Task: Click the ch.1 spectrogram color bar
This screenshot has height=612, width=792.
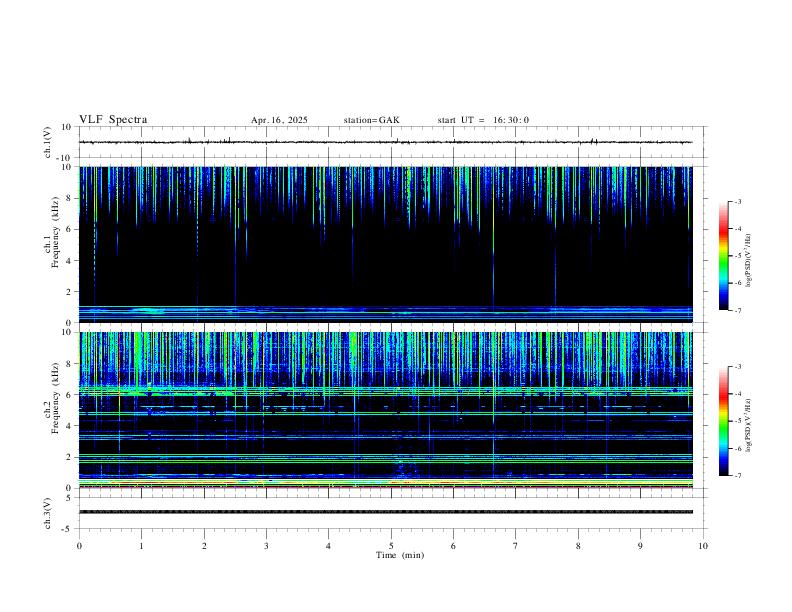Action: [x=723, y=256]
